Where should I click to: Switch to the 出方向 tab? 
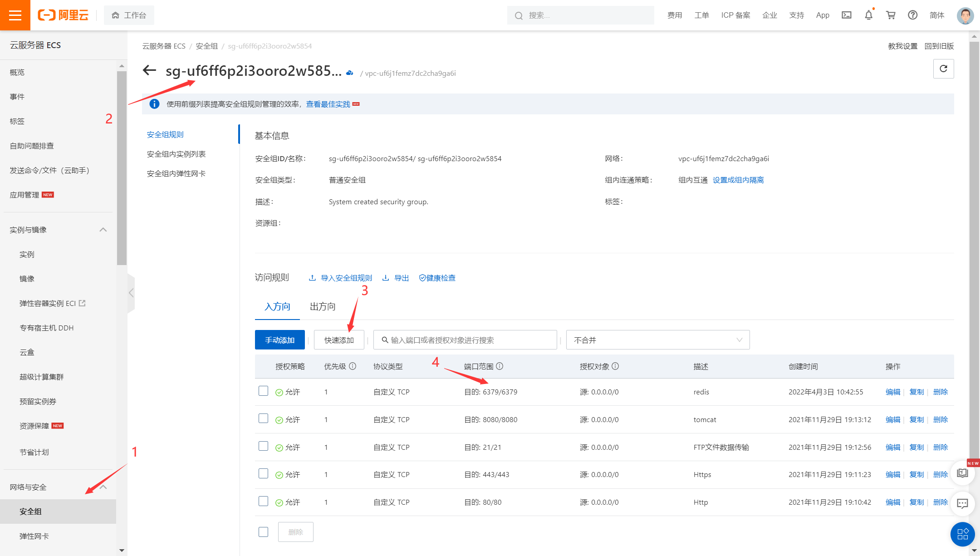tap(323, 307)
